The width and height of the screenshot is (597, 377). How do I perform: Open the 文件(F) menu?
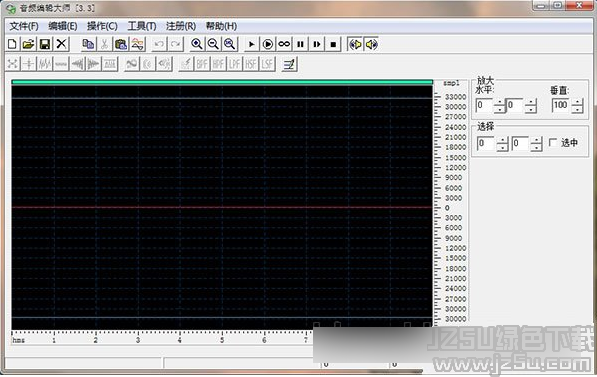tap(24, 26)
